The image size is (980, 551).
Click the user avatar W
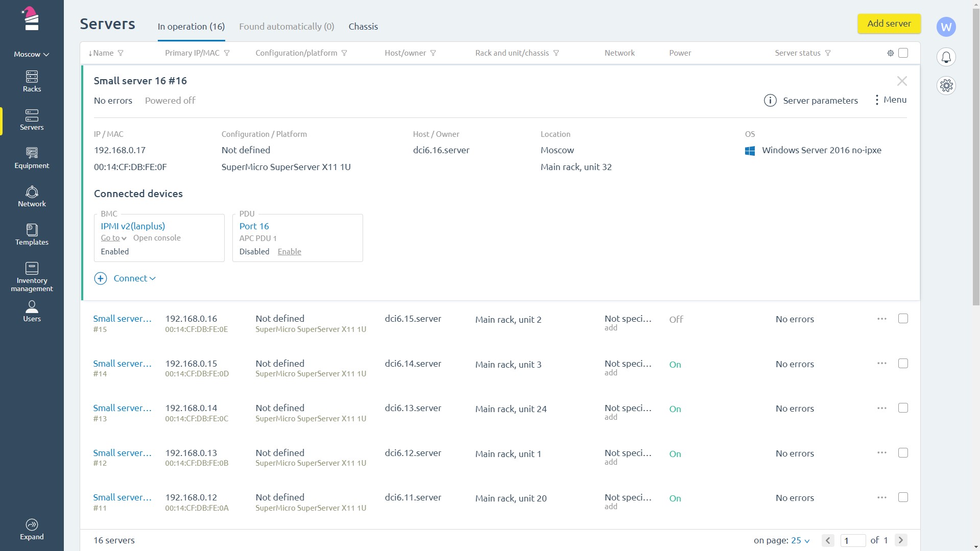946,27
